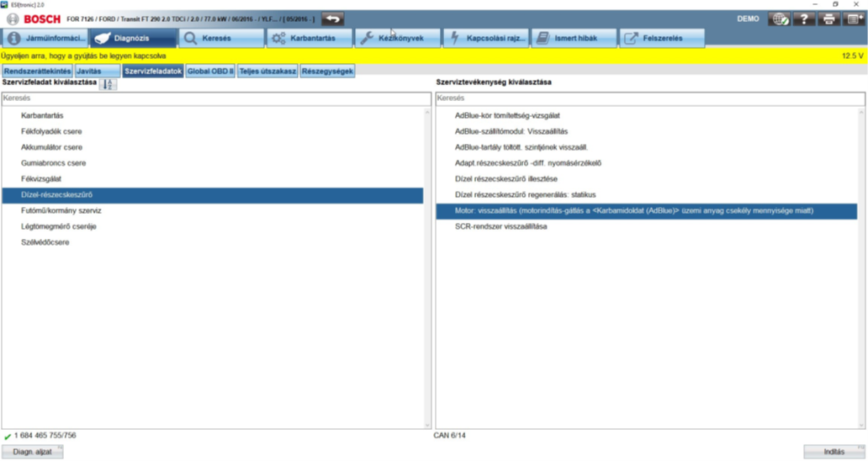Screen dimensions: 868x461
Task: Click the printer icon
Action: coord(828,19)
